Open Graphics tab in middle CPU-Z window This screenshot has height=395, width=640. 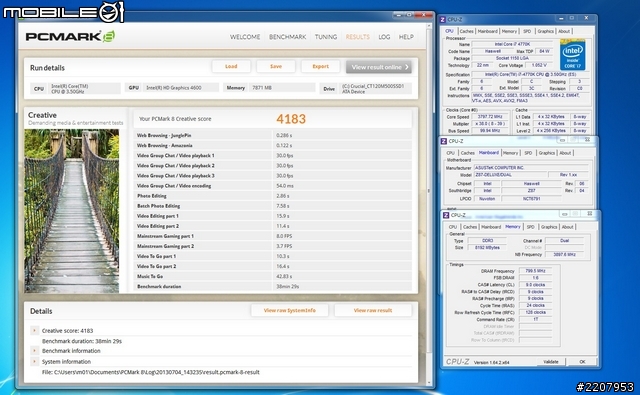(547, 153)
